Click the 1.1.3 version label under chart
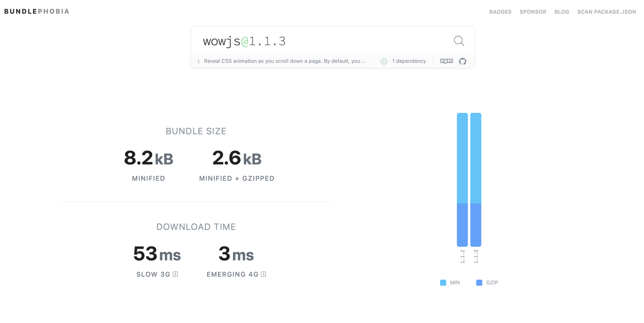Viewport: 644px width, 323px height. tap(476, 257)
